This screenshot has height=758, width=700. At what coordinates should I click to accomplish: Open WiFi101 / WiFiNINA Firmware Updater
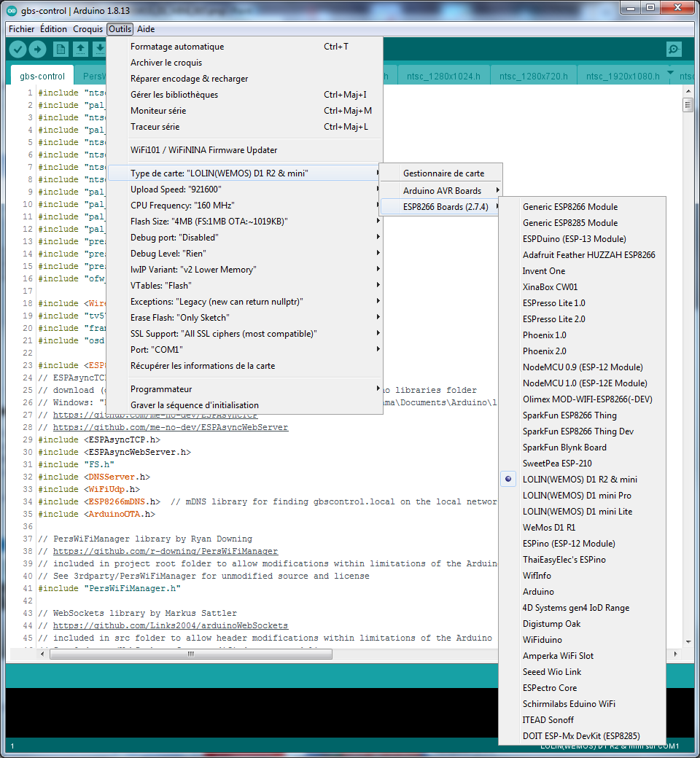tap(245, 150)
